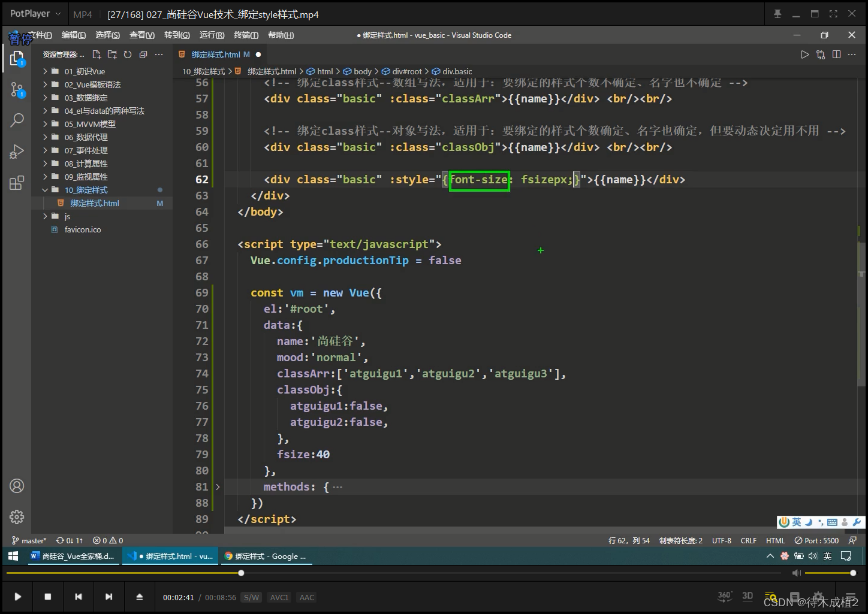The width and height of the screenshot is (868, 614).
Task: Create a new folder in explorer
Action: coord(112,55)
